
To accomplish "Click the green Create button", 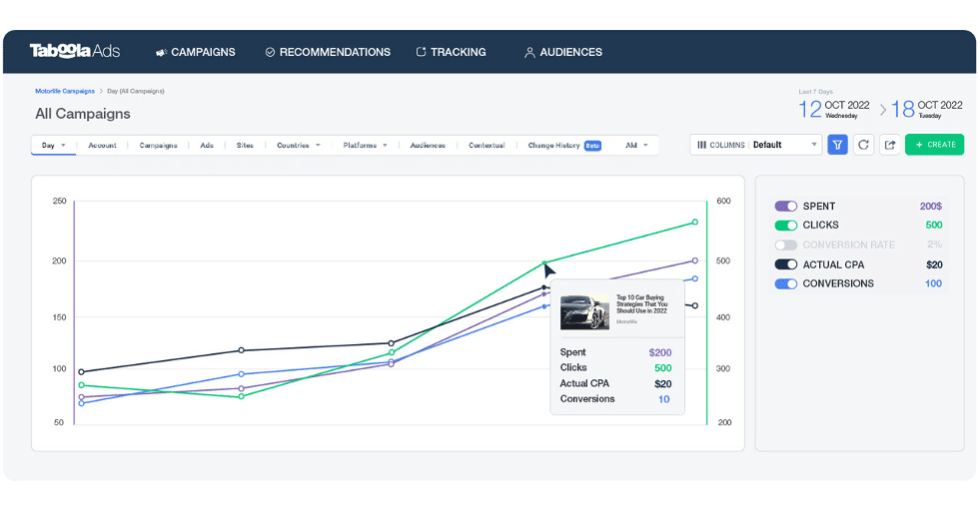I will coord(934,145).
